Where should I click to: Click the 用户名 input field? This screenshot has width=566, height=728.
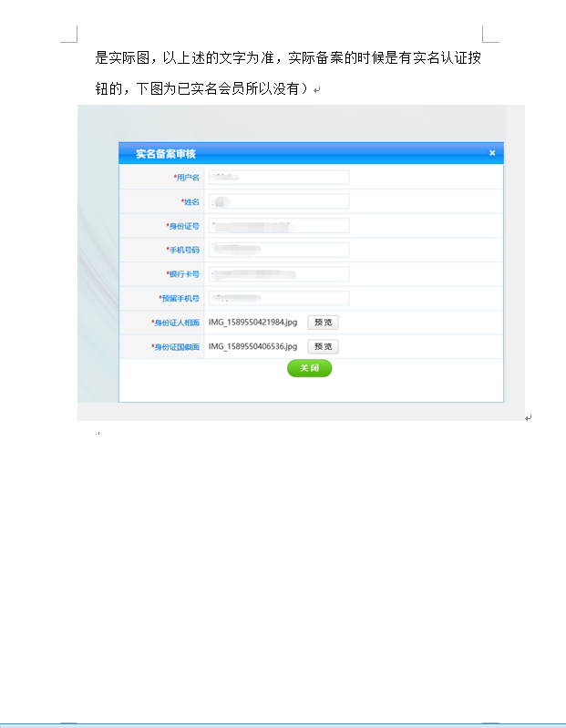point(279,178)
